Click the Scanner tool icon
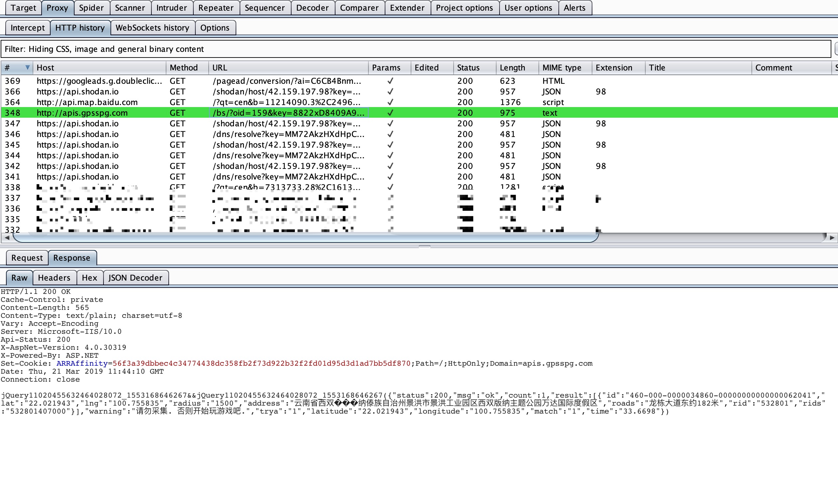Image resolution: width=838 pixels, height=504 pixels. [129, 8]
